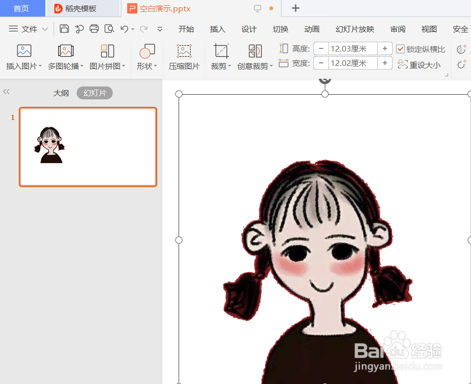Click the Undo arrow icon
Viewport: 471px width, 384px height.
(124, 29)
